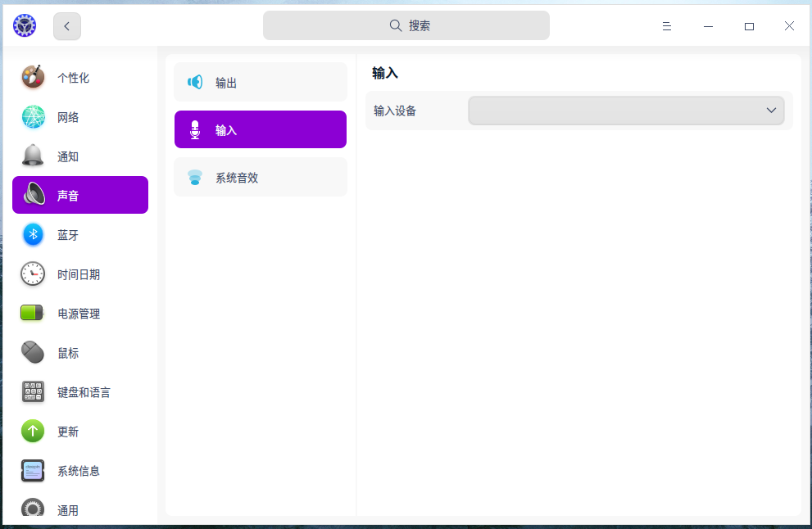
Task: Click the 输入设备 label
Action: tap(395, 111)
